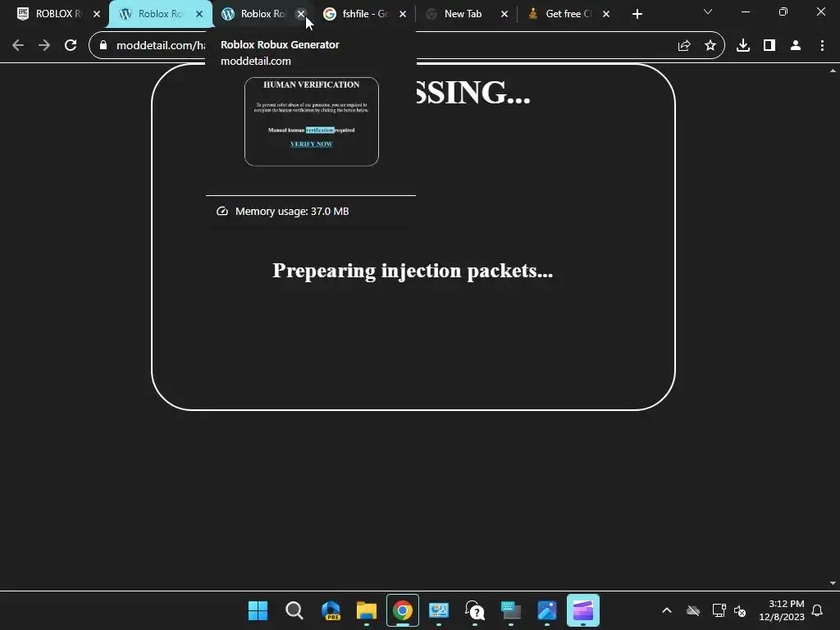The width and height of the screenshot is (840, 630).
Task: Close the fshfile Google tab
Action: click(403, 15)
